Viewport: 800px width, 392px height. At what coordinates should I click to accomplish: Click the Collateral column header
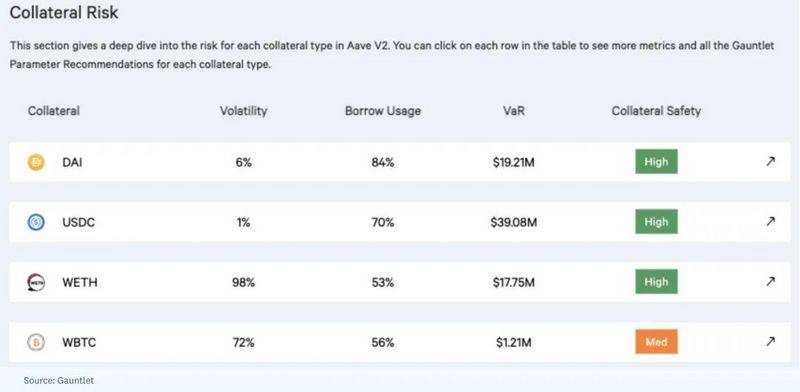(x=54, y=111)
